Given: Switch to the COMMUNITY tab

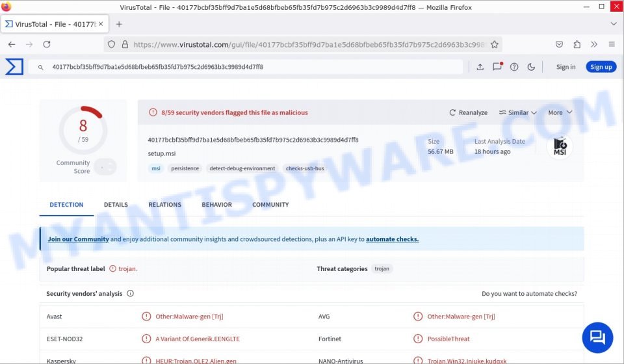Looking at the screenshot, I should (x=270, y=205).
